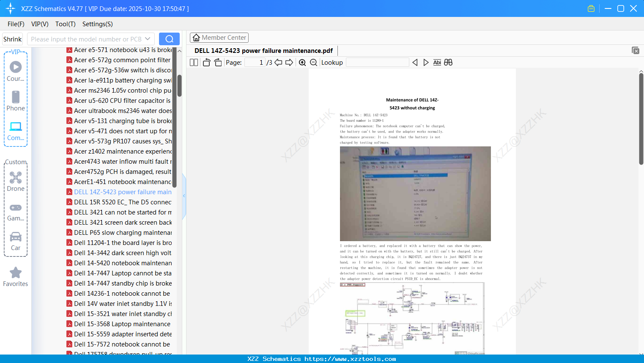644x363 pixels.
Task: Find previous lookup result
Action: [x=415, y=63]
